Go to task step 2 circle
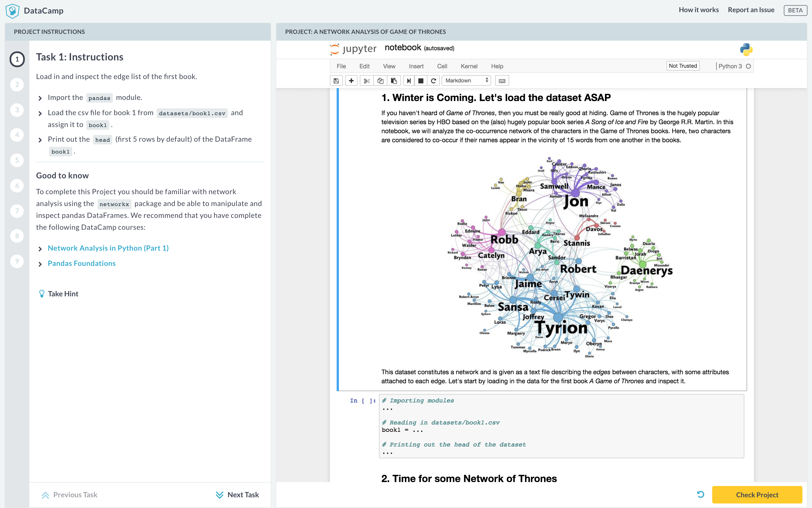This screenshot has height=508, width=812. tap(17, 85)
